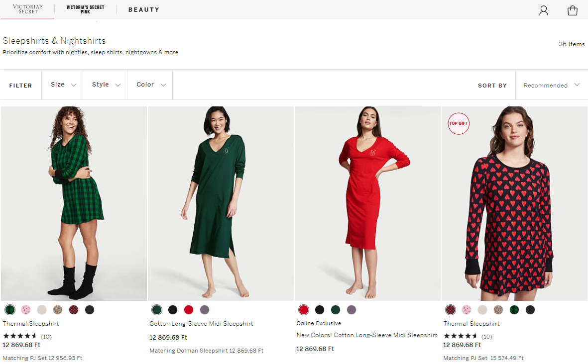Viewport: 588px width, 364px height.
Task: Select the red swatch on Cotton Long-Sleeve Midi Sleepshirt
Action: tap(189, 309)
